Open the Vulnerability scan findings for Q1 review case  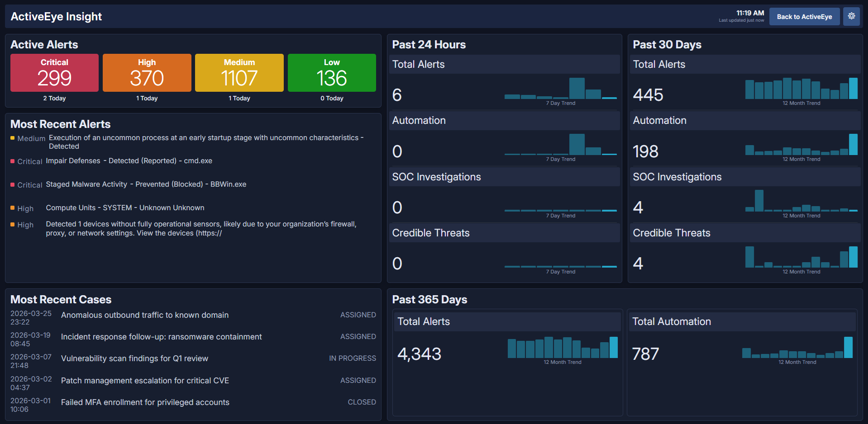click(134, 358)
